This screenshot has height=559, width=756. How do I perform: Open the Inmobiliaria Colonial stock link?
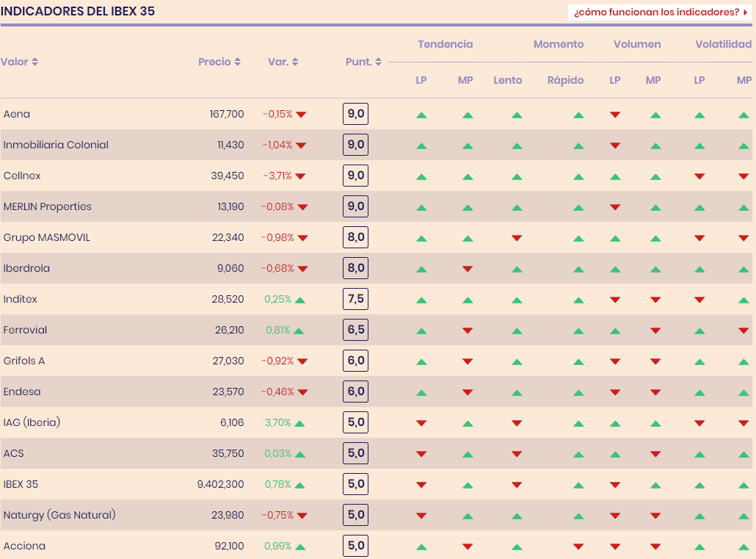click(56, 145)
